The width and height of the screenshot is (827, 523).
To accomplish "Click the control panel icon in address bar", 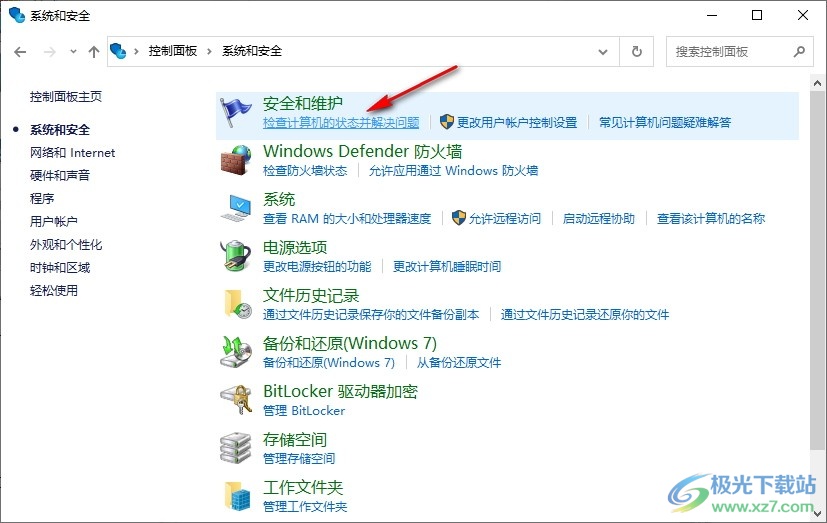I will tap(118, 51).
